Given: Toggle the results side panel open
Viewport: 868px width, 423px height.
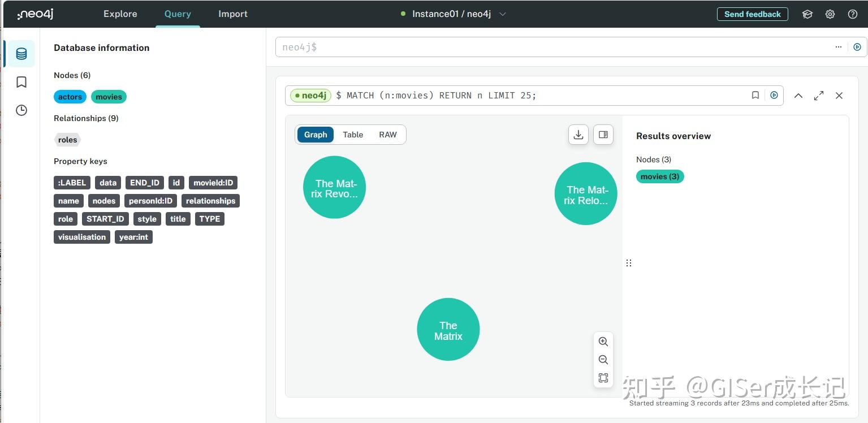Looking at the screenshot, I should tap(603, 135).
